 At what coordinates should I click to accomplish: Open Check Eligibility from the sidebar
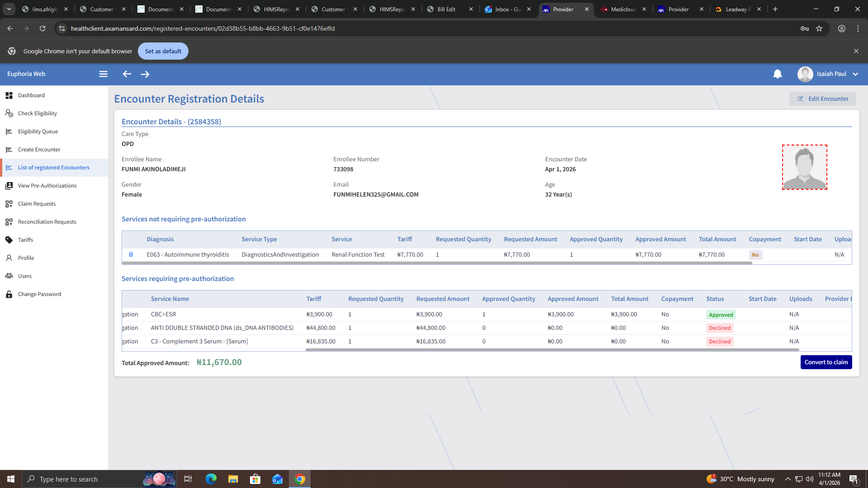37,113
